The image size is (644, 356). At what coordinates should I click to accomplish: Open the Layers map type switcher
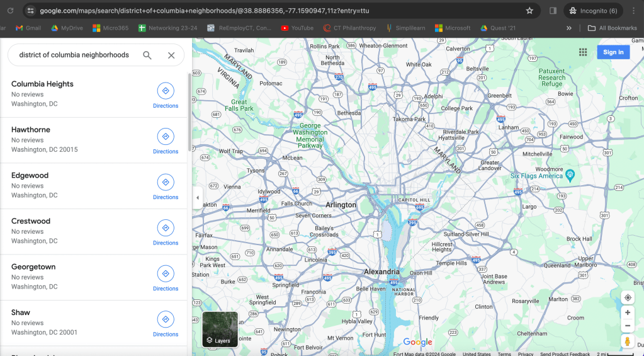(x=220, y=330)
